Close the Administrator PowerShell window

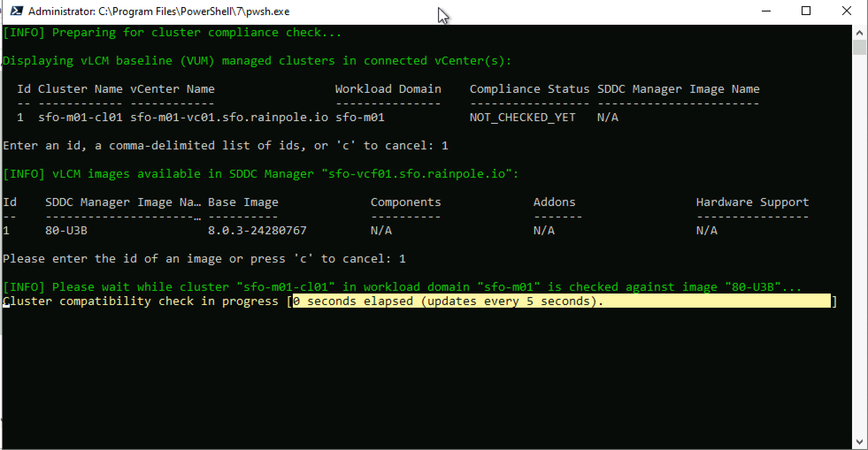(x=846, y=11)
